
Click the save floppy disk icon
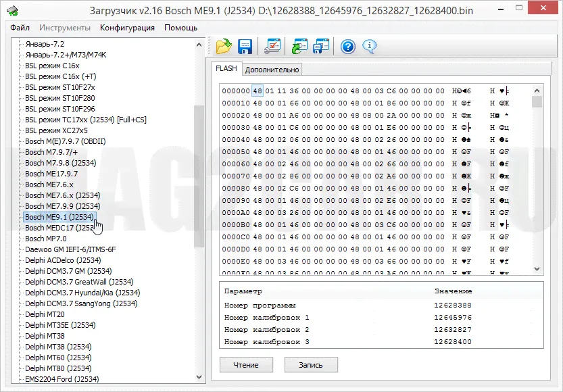click(x=245, y=47)
